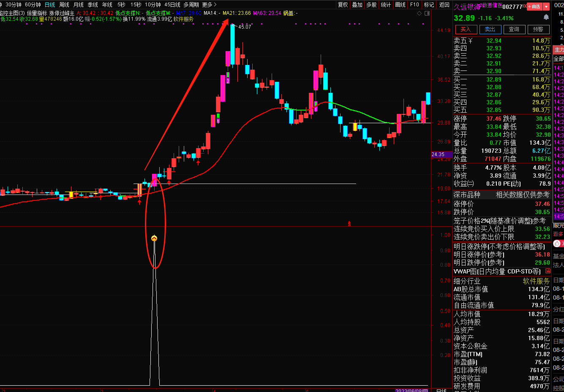
Task: Click the thumbs-up like icon
Action: [557, 243]
